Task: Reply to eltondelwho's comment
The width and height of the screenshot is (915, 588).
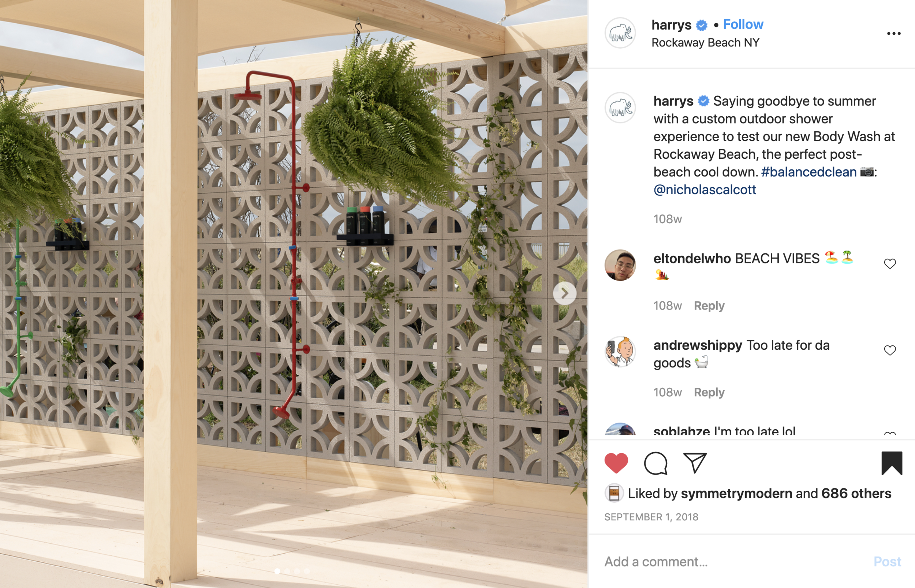Action: 709,306
